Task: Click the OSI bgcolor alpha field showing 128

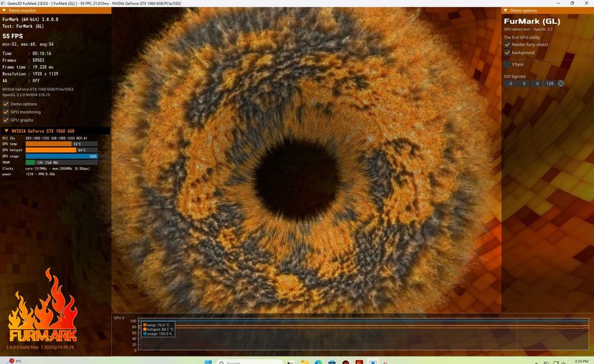Action: point(549,83)
